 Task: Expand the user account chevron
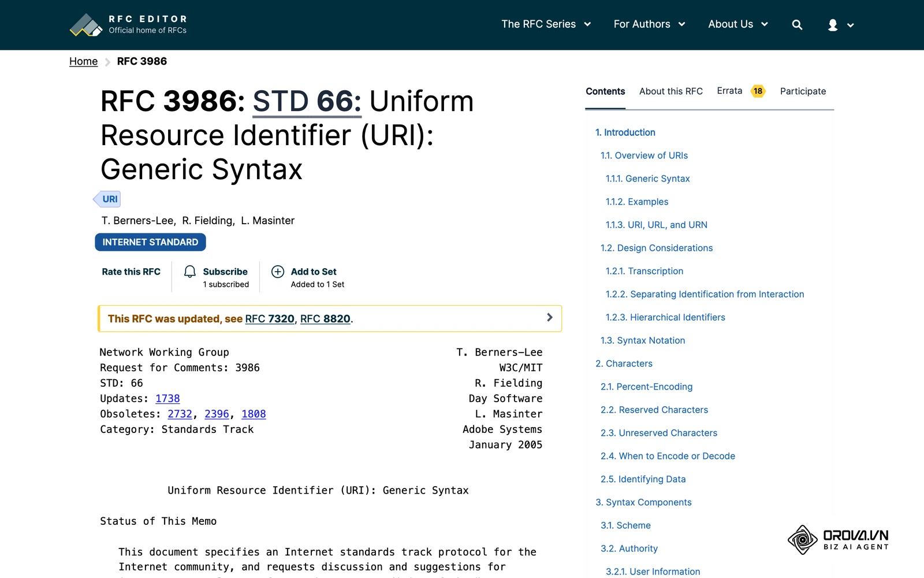(850, 25)
